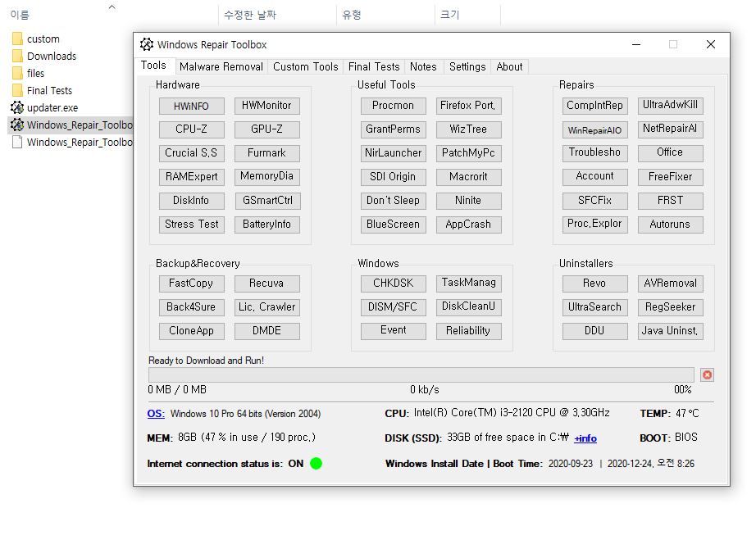Launch Recuva
The height and width of the screenshot is (549, 756).
267,284
